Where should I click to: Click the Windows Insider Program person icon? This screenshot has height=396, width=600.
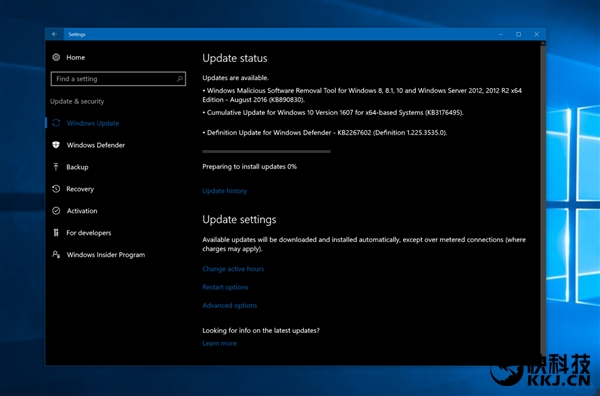(x=56, y=254)
